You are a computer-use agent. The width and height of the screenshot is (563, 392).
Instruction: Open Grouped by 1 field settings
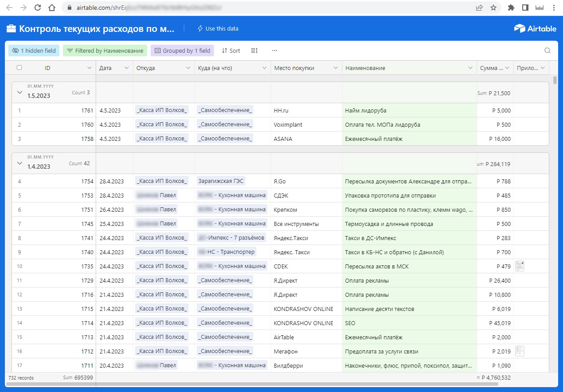click(182, 50)
